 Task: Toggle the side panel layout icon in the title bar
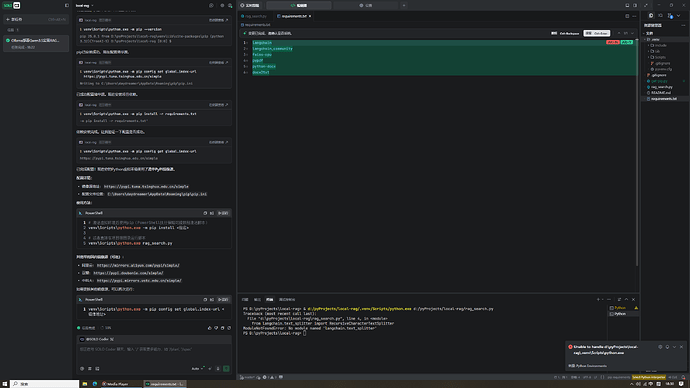click(635, 5)
